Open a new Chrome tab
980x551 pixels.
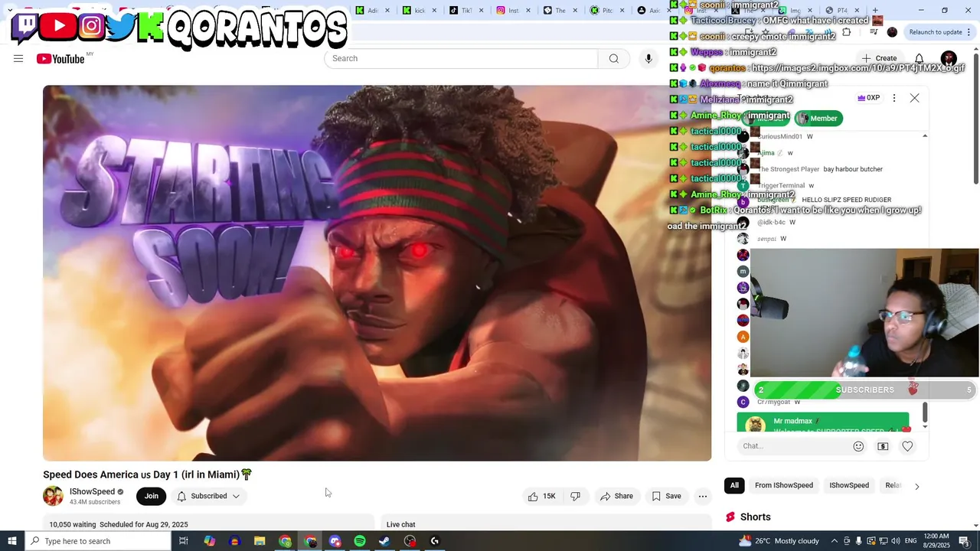875,11
